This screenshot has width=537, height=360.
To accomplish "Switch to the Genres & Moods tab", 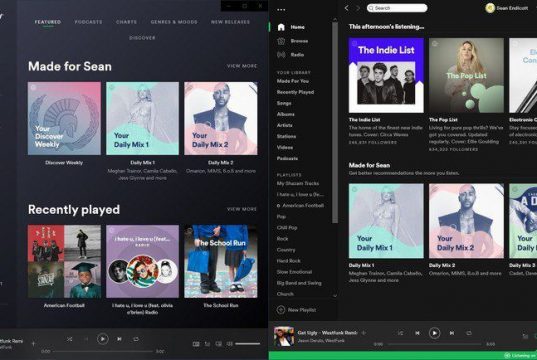I will point(174,22).
